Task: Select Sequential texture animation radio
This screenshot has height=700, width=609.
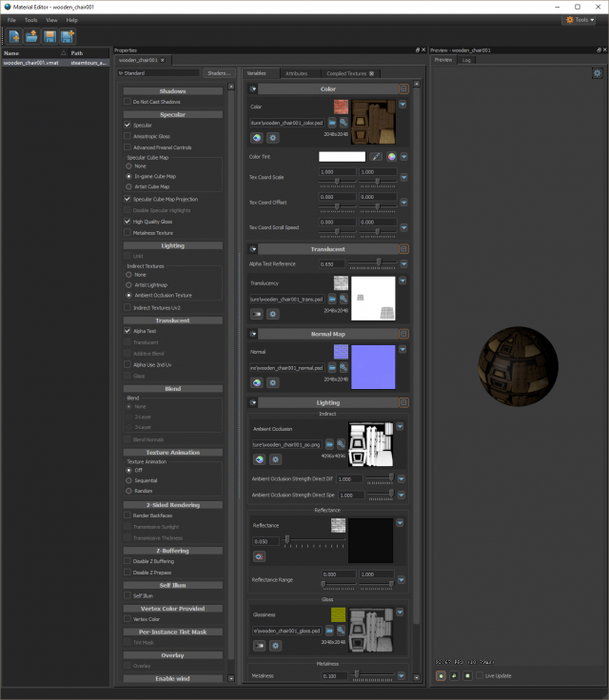Action: 128,481
